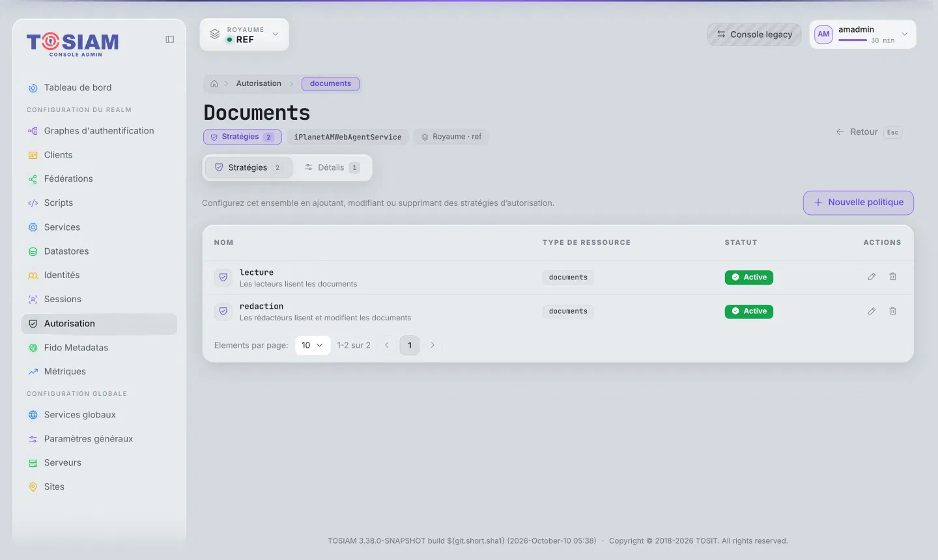
Task: Open Tableau de bord in sidebar
Action: tap(99, 88)
